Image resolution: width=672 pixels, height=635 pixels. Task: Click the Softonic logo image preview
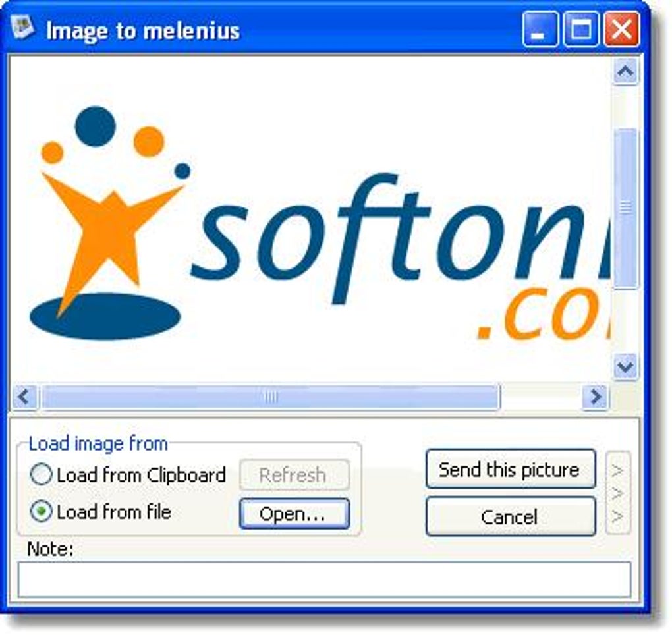coord(310,219)
